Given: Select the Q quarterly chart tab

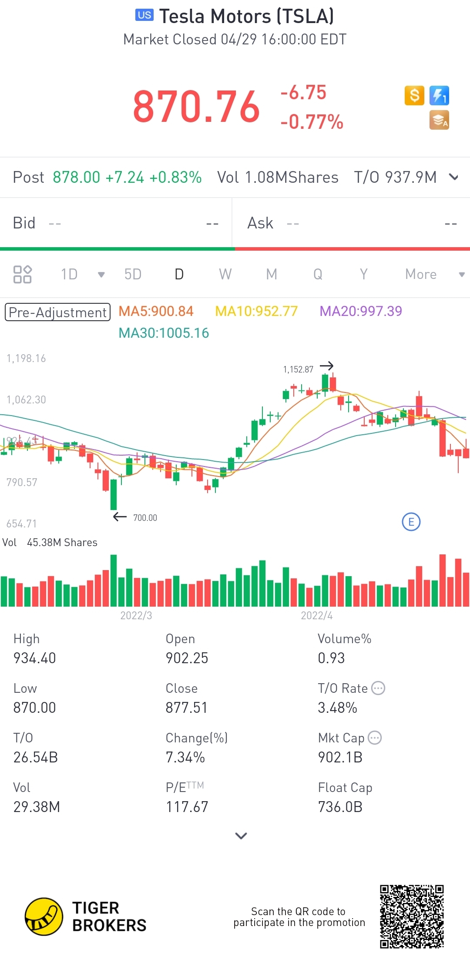Looking at the screenshot, I should 318,274.
